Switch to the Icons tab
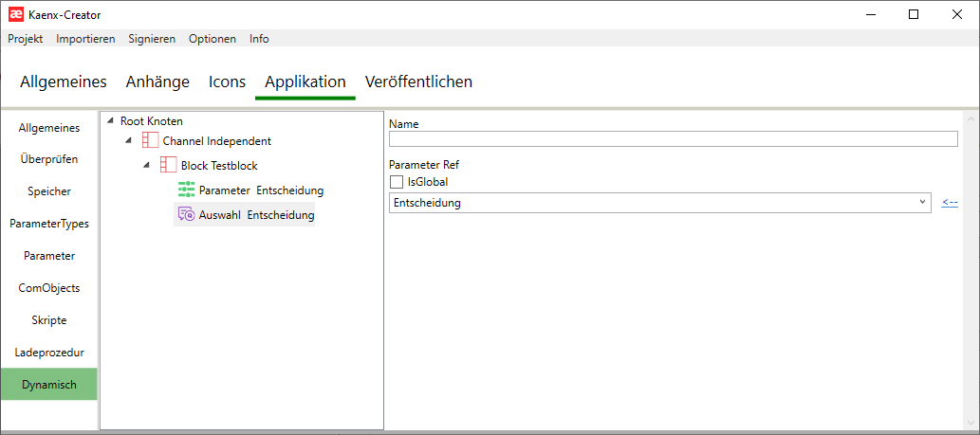 [227, 82]
